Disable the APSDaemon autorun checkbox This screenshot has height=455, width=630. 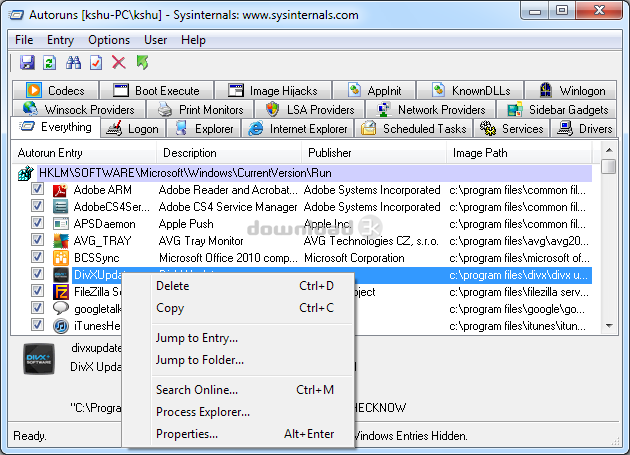coord(37,223)
